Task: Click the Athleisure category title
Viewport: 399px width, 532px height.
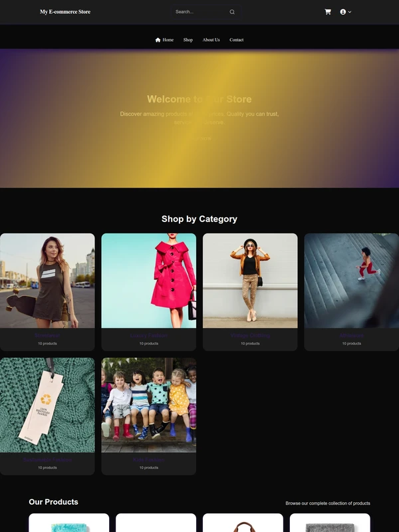Action: tap(352, 336)
